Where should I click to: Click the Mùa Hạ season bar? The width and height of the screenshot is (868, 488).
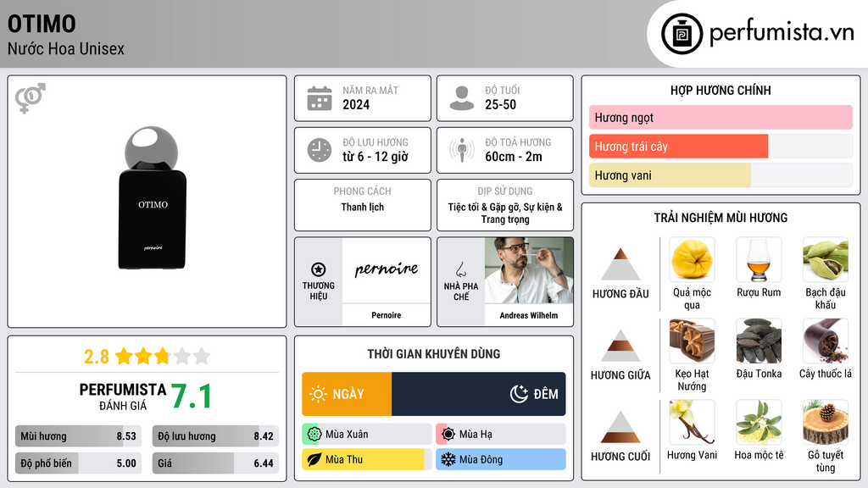501,435
